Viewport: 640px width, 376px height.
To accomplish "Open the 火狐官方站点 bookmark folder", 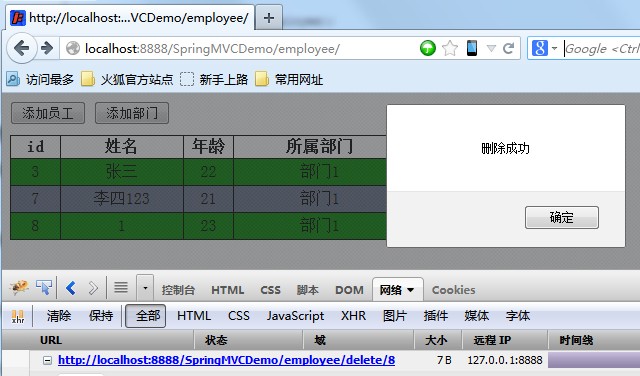I will click(x=127, y=79).
